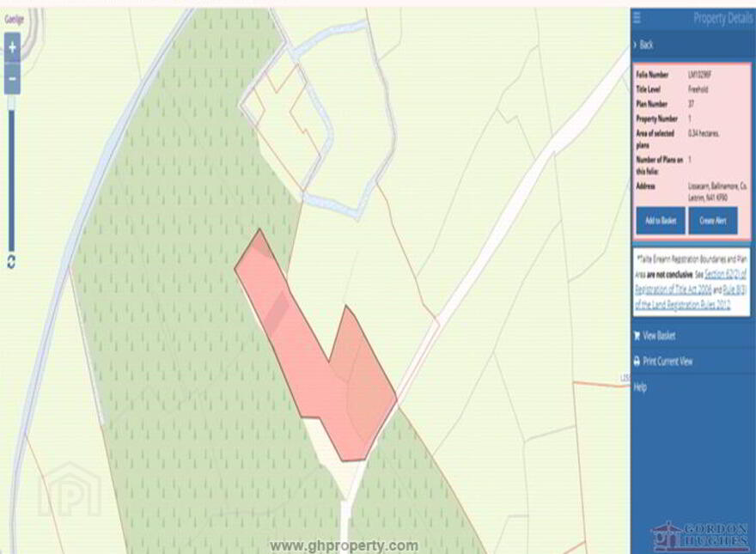756x554 pixels.
Task: Click the Folio Number label
Action: tap(652, 75)
